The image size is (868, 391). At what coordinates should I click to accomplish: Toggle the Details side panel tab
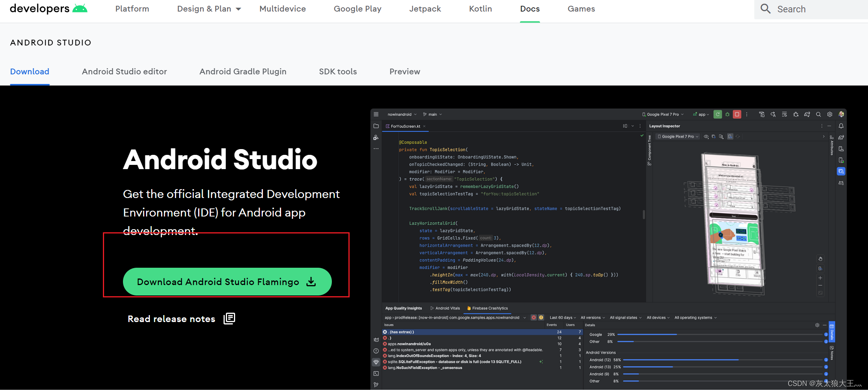(832, 331)
